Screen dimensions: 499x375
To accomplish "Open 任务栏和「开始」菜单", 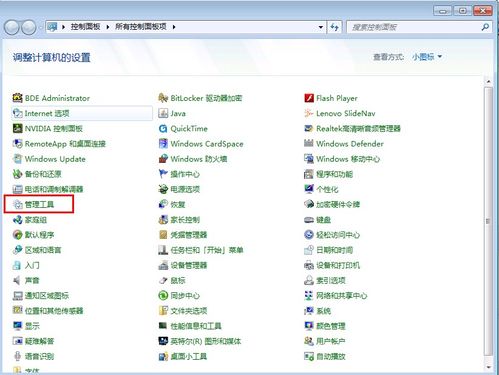I will pos(201,250).
